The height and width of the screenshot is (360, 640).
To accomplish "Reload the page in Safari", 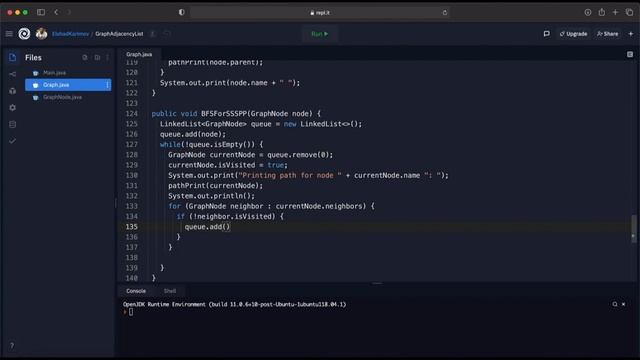I will (444, 13).
